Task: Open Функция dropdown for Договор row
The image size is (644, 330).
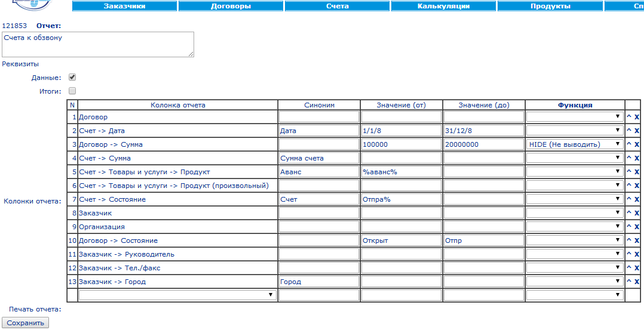Action: click(575, 117)
